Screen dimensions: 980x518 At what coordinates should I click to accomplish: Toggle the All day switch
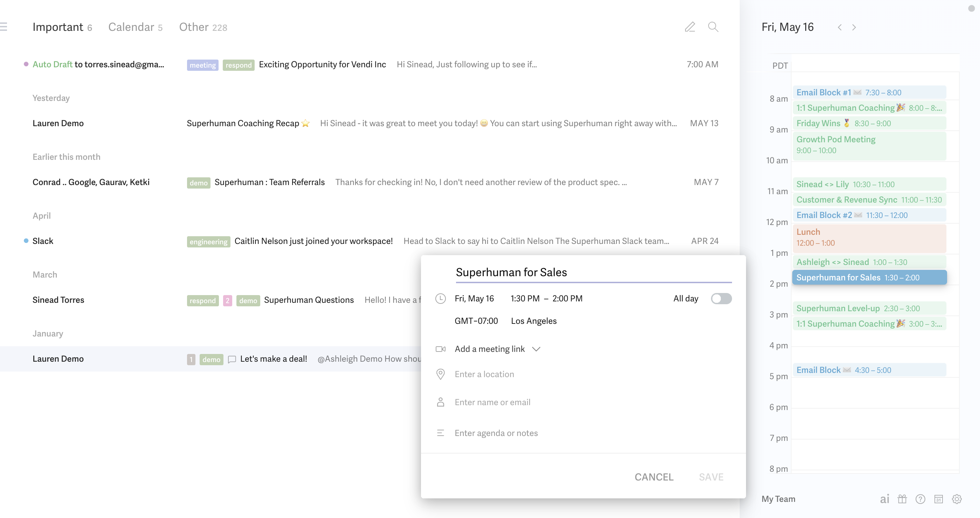tap(721, 298)
